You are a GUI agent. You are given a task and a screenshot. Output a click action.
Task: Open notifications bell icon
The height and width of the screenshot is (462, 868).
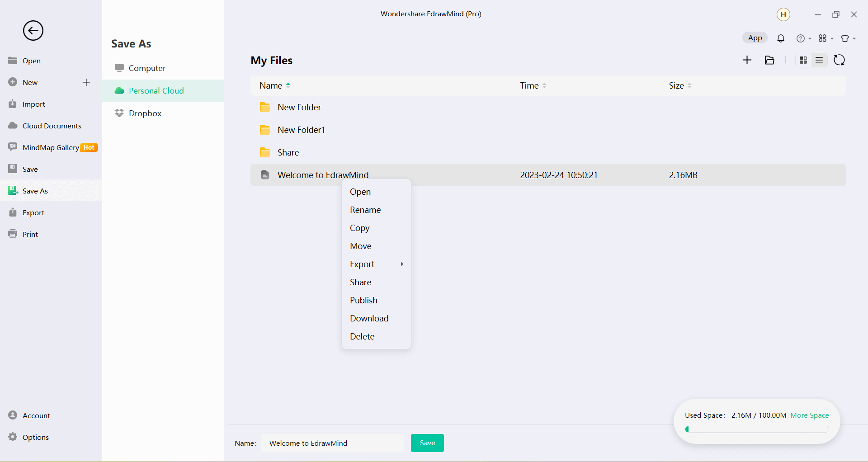(x=781, y=38)
